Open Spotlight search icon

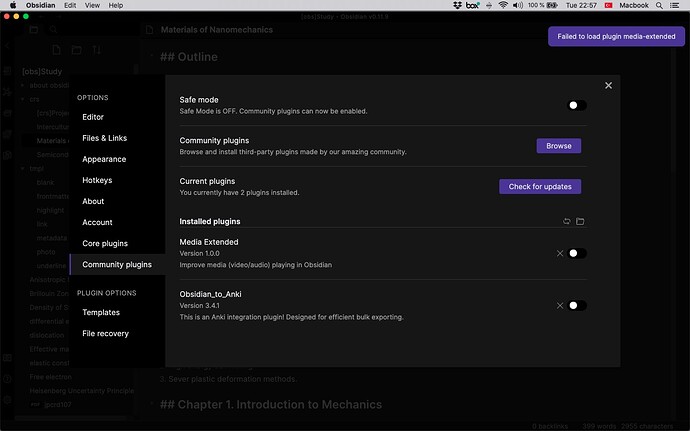pyautogui.click(x=659, y=5)
